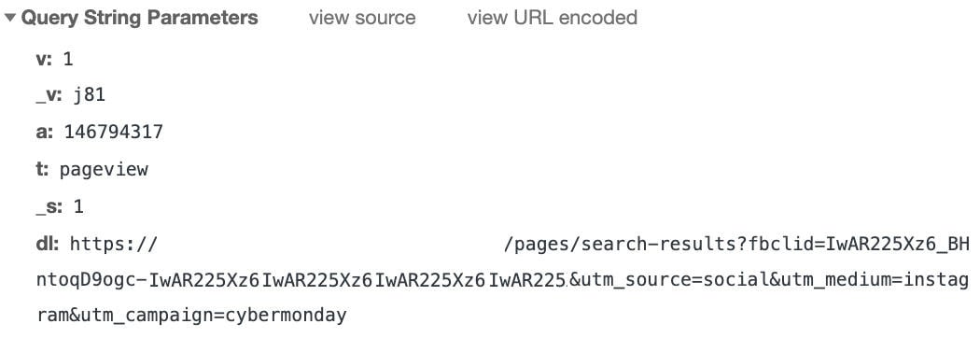
Task: Select the pageview value
Action: click(x=104, y=169)
